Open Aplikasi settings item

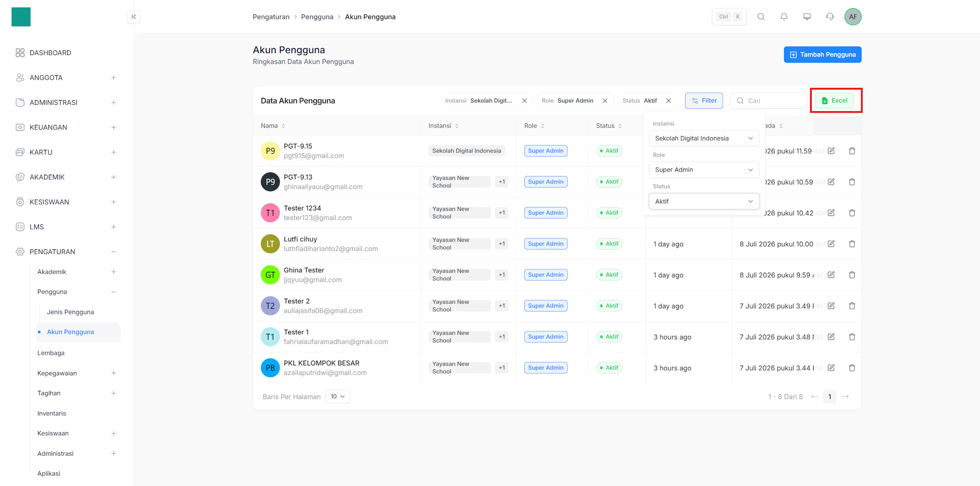tap(49, 474)
